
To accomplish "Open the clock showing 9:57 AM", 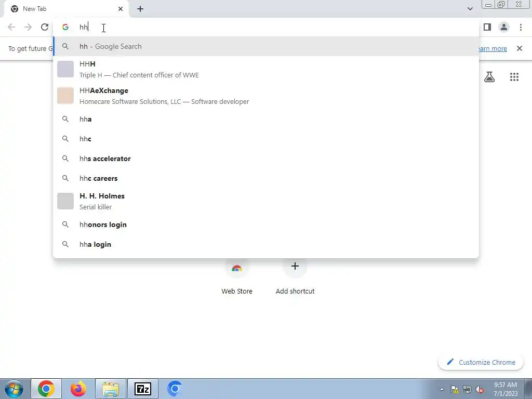I will 506,389.
